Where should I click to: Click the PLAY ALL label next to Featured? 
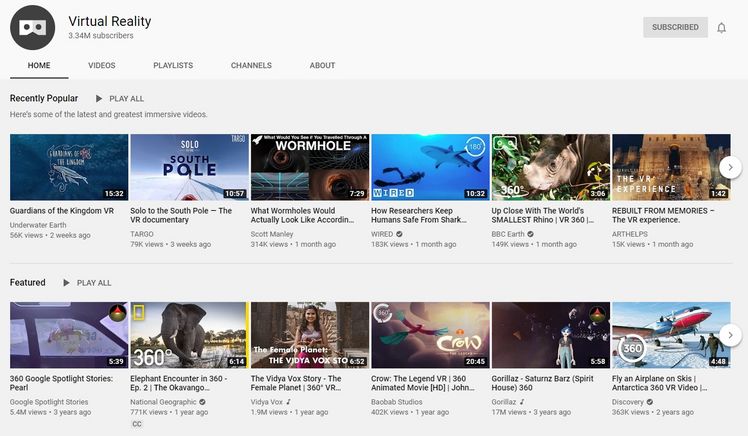pyautogui.click(x=94, y=283)
